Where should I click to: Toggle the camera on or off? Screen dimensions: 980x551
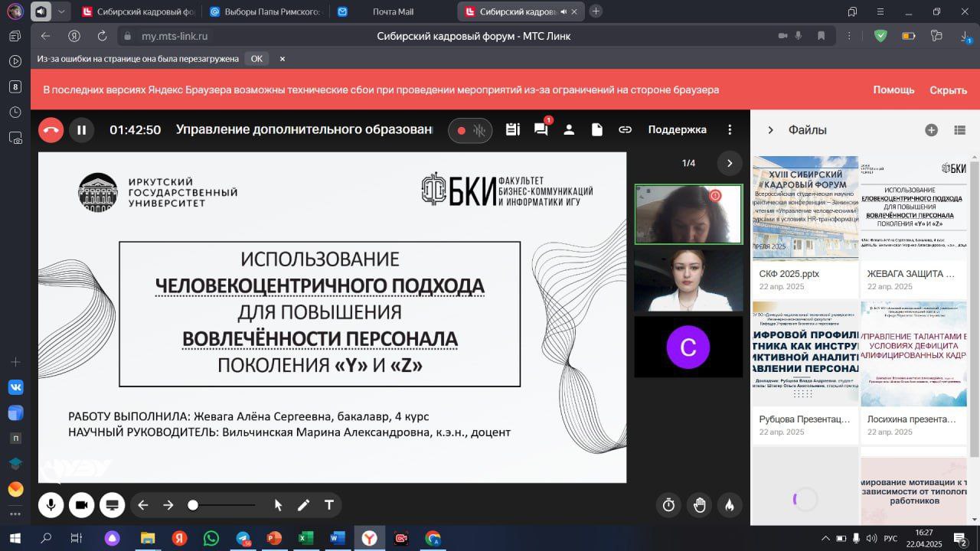[81, 505]
